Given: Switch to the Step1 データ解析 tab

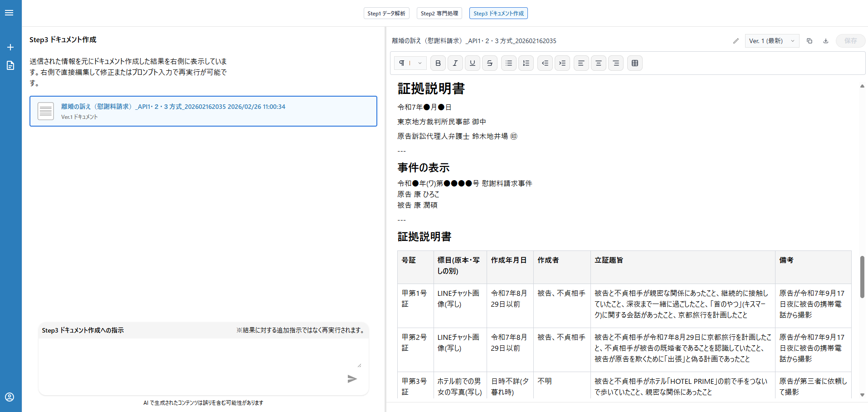Looking at the screenshot, I should pyautogui.click(x=386, y=14).
